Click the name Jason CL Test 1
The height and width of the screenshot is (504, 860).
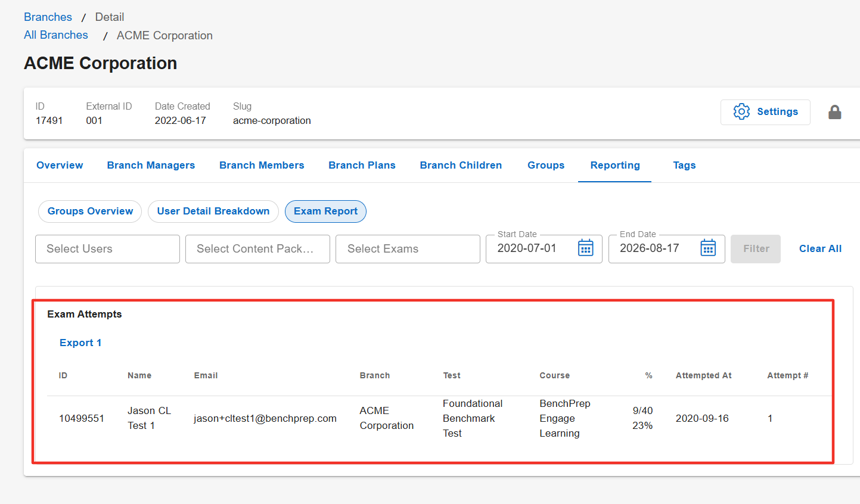coord(149,418)
